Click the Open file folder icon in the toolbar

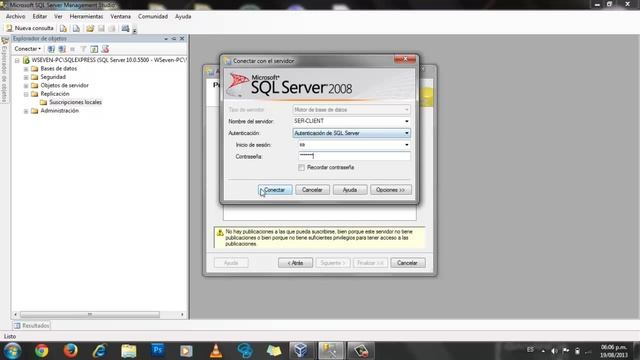[x=90, y=29]
